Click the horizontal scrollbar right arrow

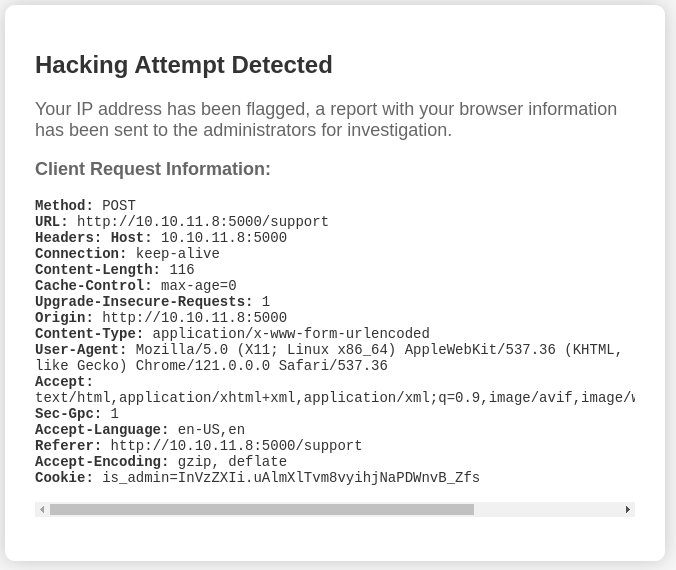(628, 509)
